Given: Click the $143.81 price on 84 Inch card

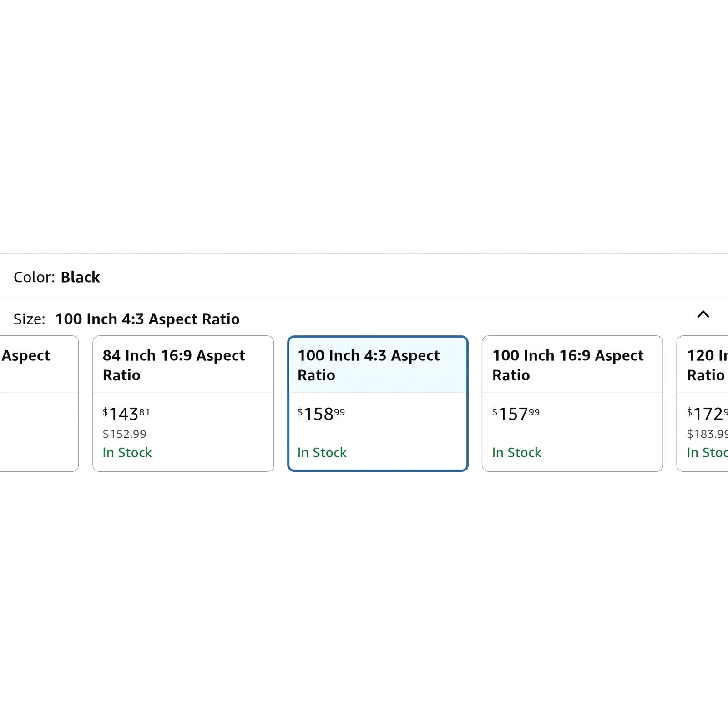Looking at the screenshot, I should pyautogui.click(x=126, y=414).
